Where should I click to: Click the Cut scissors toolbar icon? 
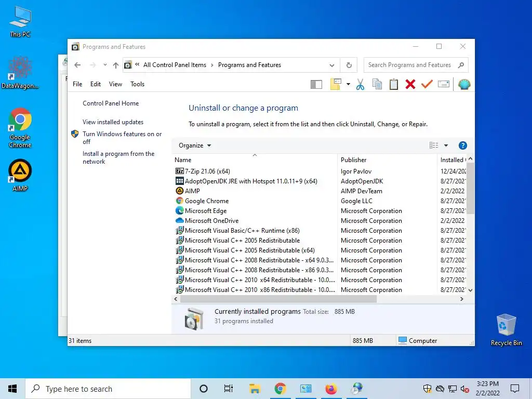(x=361, y=84)
